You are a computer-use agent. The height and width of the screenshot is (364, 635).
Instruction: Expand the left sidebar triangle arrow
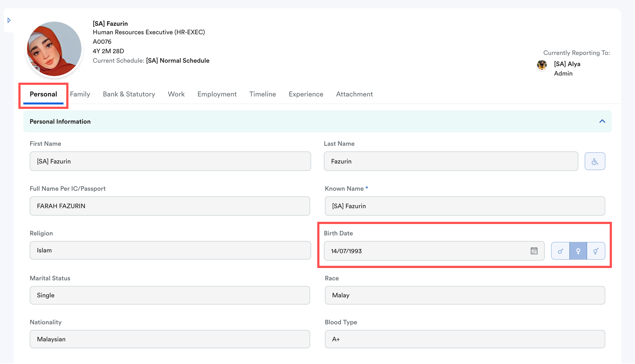(9, 20)
